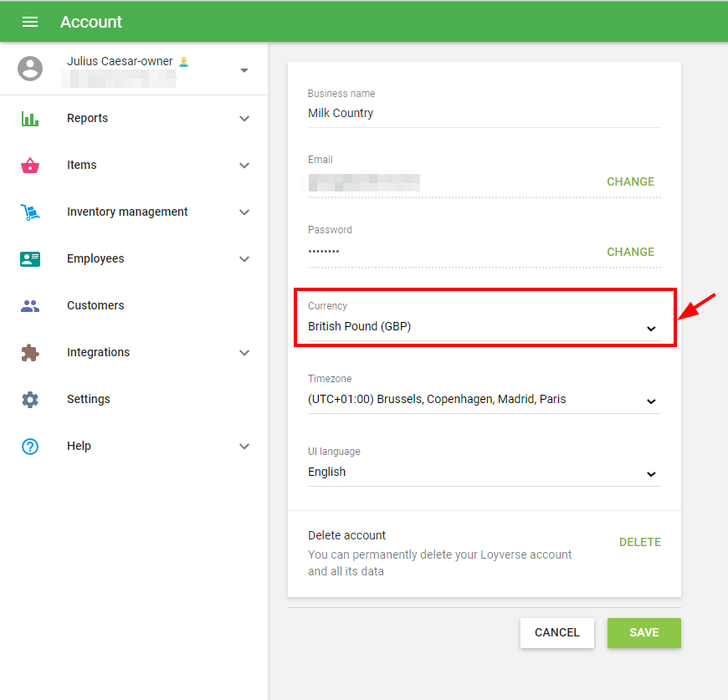728x700 pixels.
Task: Open the UI language dropdown
Action: tap(483, 473)
